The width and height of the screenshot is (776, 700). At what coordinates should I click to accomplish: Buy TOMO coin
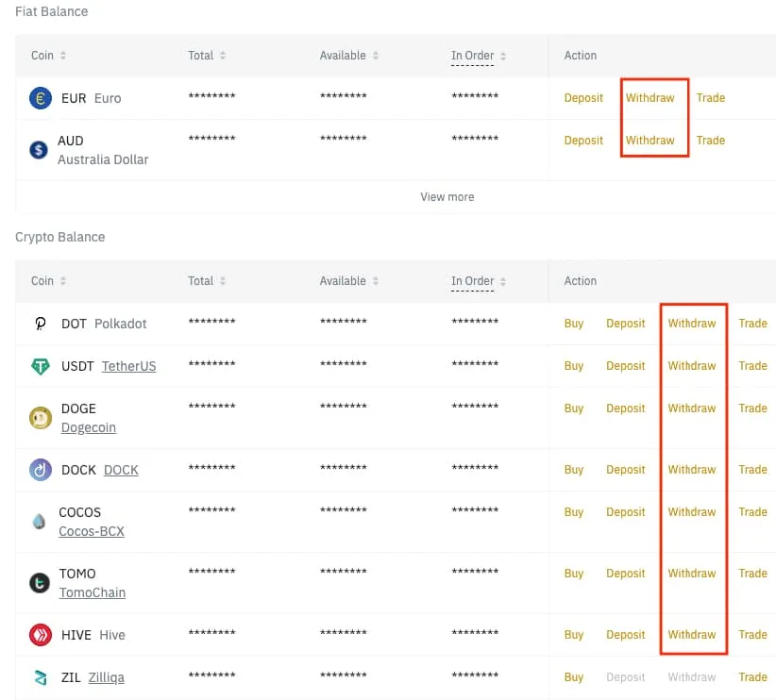point(574,574)
